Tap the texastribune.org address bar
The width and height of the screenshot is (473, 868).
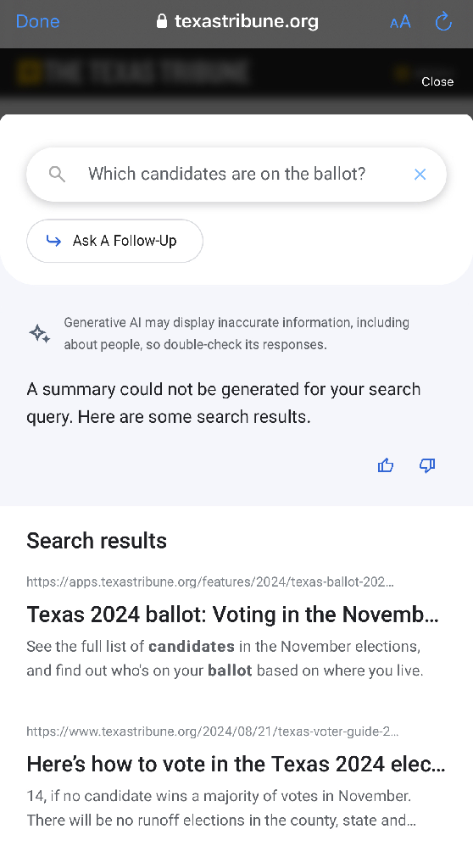coord(237,21)
